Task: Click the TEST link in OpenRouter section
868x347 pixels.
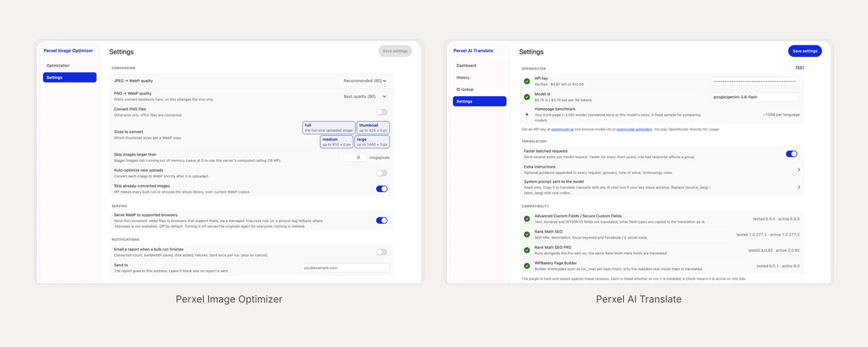Action: [800, 67]
